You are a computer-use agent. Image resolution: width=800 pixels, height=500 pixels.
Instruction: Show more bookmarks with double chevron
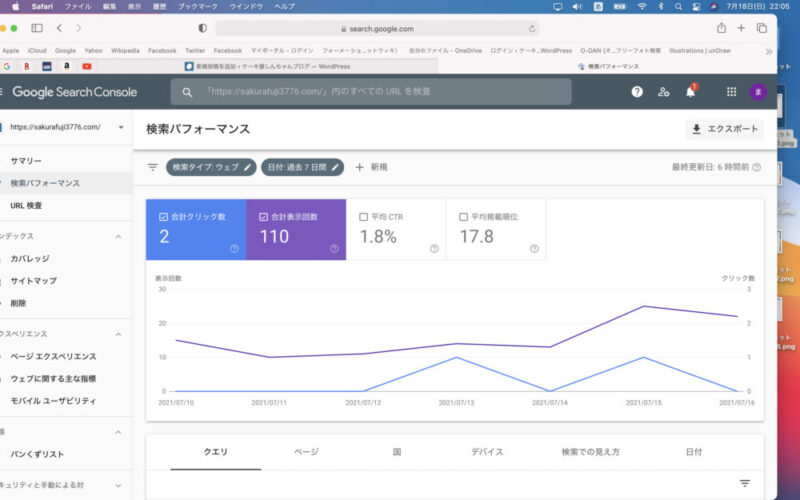tap(768, 51)
